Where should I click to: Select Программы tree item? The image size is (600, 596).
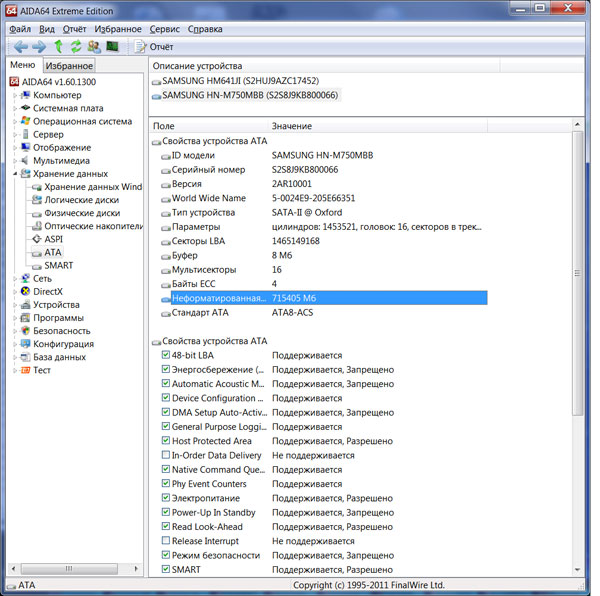pyautogui.click(x=58, y=318)
